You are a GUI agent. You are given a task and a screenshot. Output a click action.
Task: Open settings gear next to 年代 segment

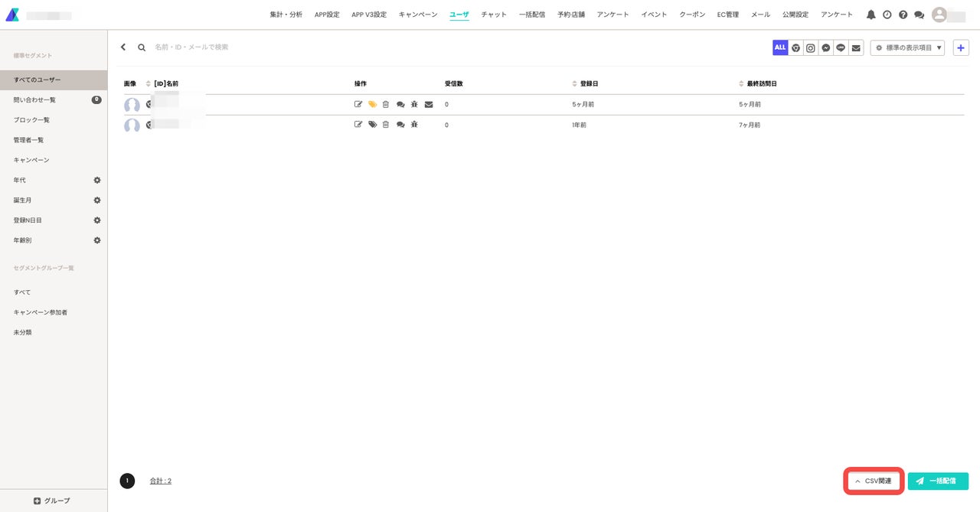(x=97, y=180)
